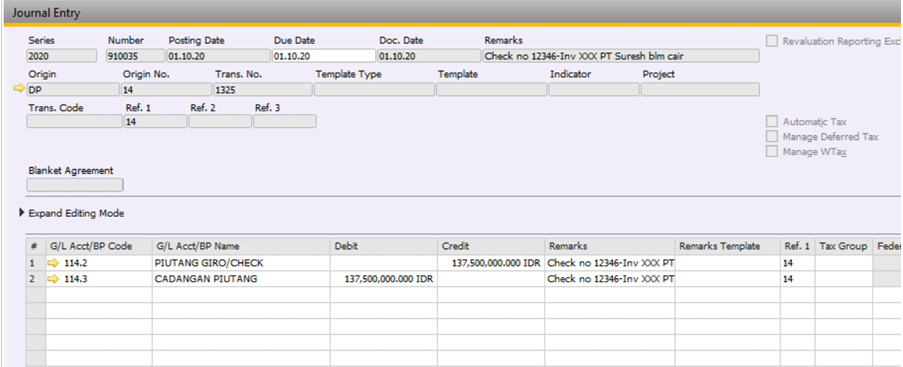Click the Remarks column header in table
This screenshot has width=903, height=367.
[610, 246]
